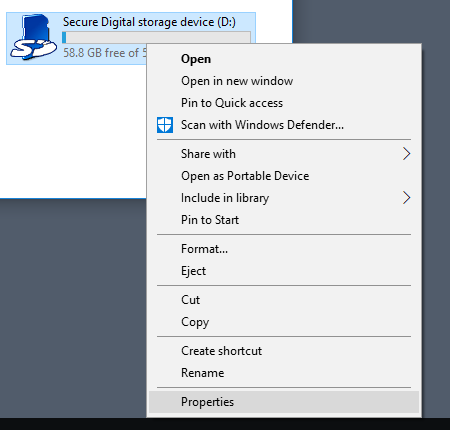
Task: Expand the Share with submenu arrow
Action: coord(406,154)
